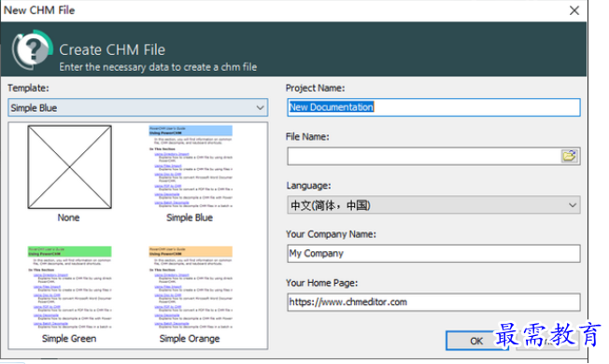The width and height of the screenshot is (609, 364).
Task: Focus the File Name text field
Action: [x=424, y=157]
